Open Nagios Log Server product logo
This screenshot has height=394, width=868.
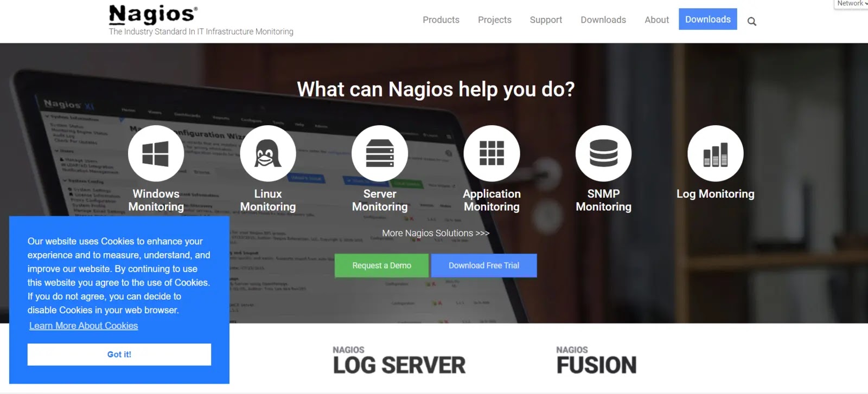coord(399,361)
